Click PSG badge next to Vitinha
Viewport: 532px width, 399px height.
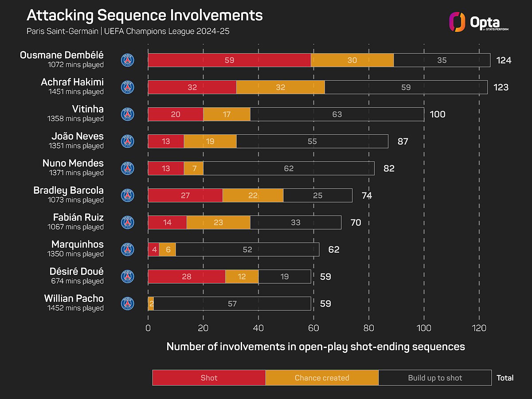pos(128,114)
